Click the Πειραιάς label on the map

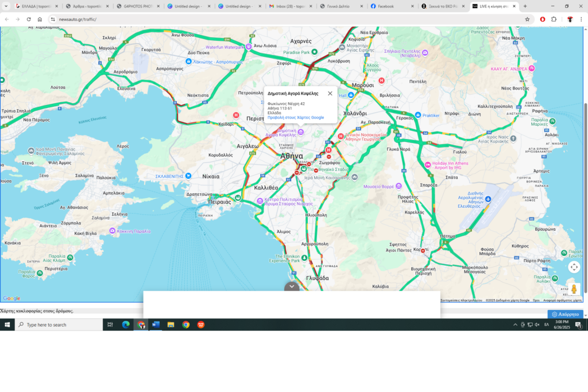[219, 201]
